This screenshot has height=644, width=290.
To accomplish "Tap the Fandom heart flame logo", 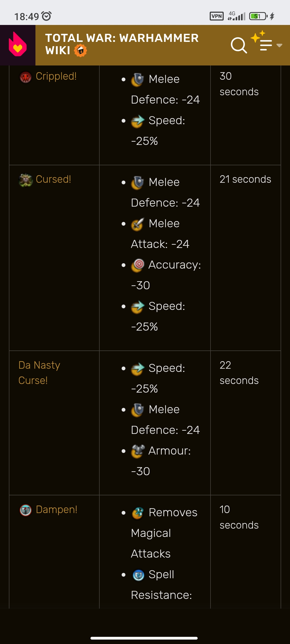I will click(18, 45).
